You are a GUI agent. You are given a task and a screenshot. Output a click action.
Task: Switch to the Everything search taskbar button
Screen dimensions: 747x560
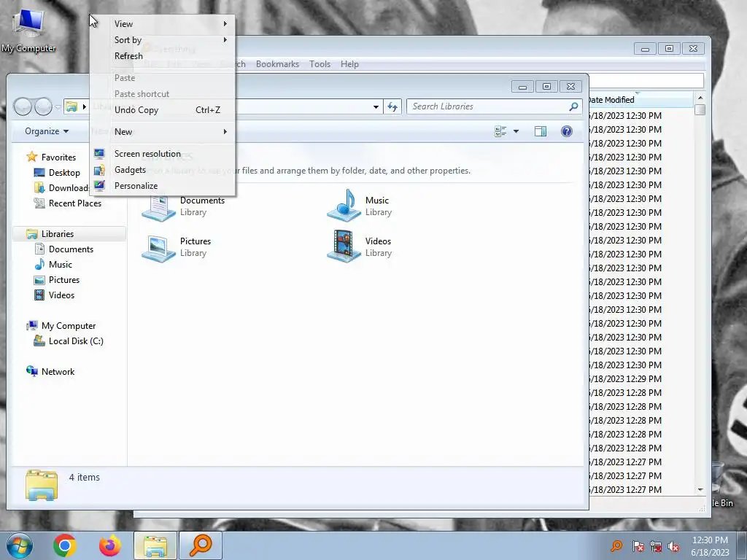pos(201,545)
